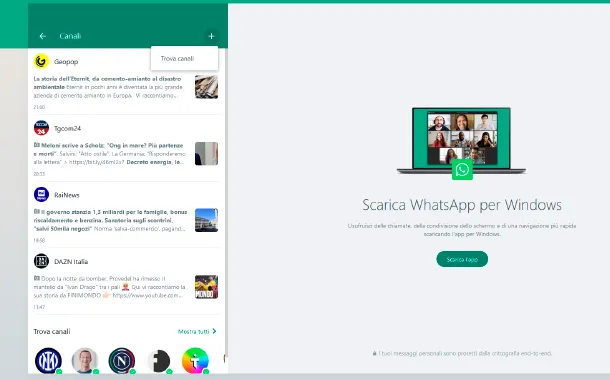View the Eternit post thumbnail in Geopop

pyautogui.click(x=206, y=87)
